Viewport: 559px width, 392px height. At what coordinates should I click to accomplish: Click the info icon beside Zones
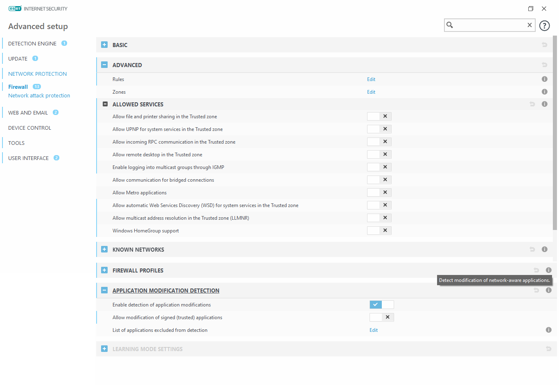pos(544,92)
